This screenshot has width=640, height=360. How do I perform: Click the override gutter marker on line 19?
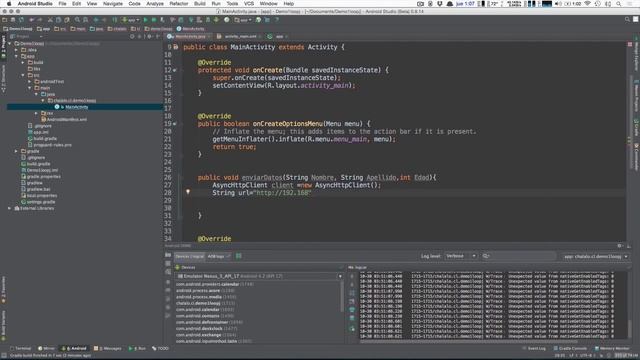point(175,124)
